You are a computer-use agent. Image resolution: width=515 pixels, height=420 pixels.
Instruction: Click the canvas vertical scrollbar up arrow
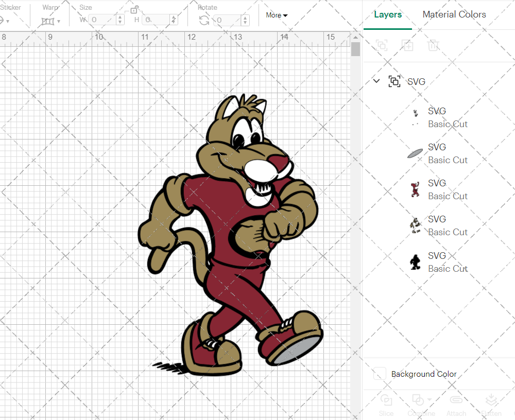pyautogui.click(x=355, y=37)
